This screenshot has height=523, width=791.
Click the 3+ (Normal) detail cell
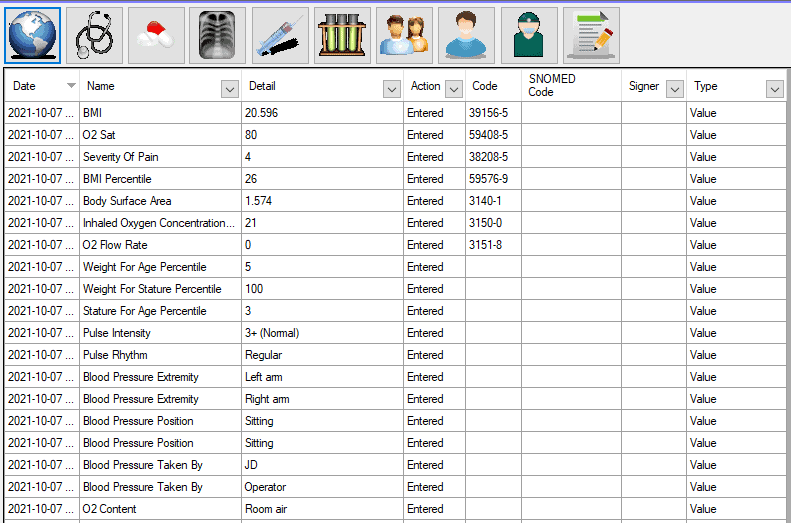tap(322, 333)
